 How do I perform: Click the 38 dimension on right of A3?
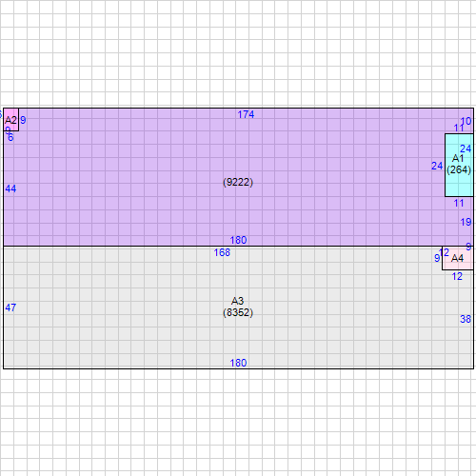click(466, 319)
